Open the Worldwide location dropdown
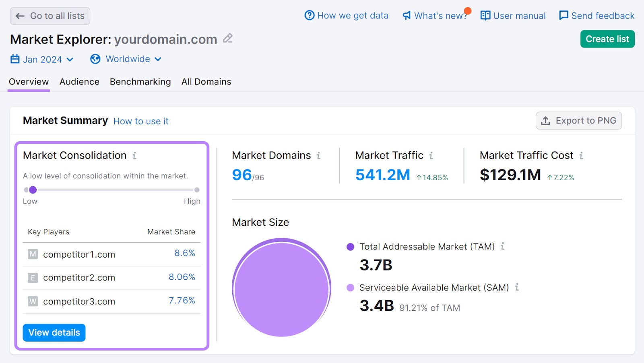 pyautogui.click(x=159, y=59)
